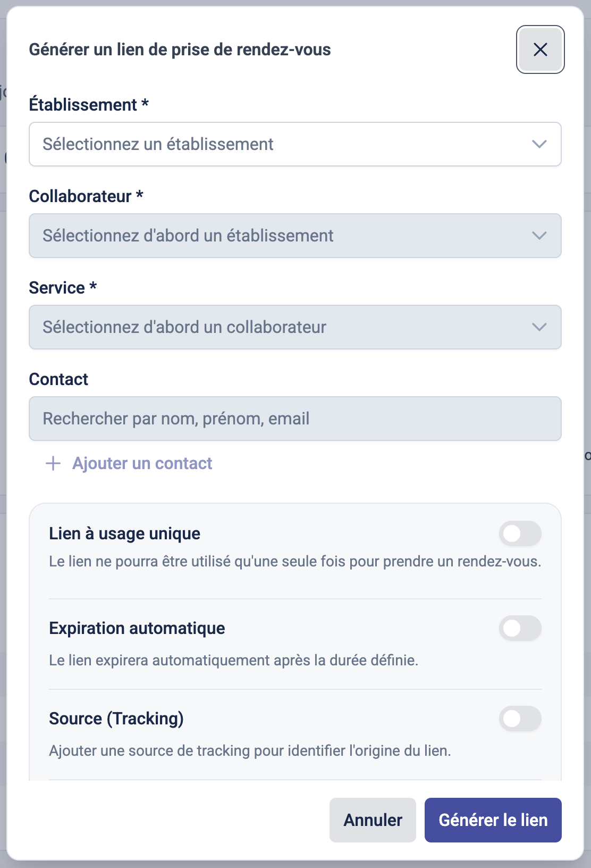Close the dialog with the X icon
Image resolution: width=591 pixels, height=868 pixels.
point(540,49)
